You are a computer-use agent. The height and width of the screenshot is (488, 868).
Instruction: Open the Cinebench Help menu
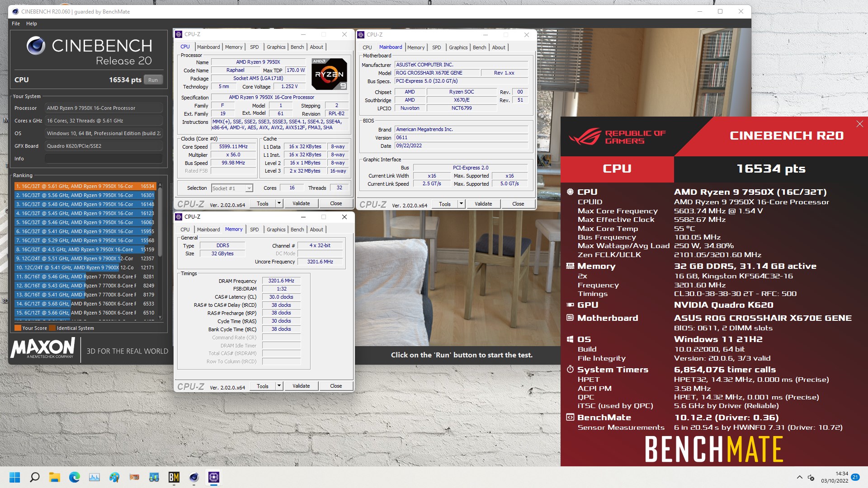[32, 23]
